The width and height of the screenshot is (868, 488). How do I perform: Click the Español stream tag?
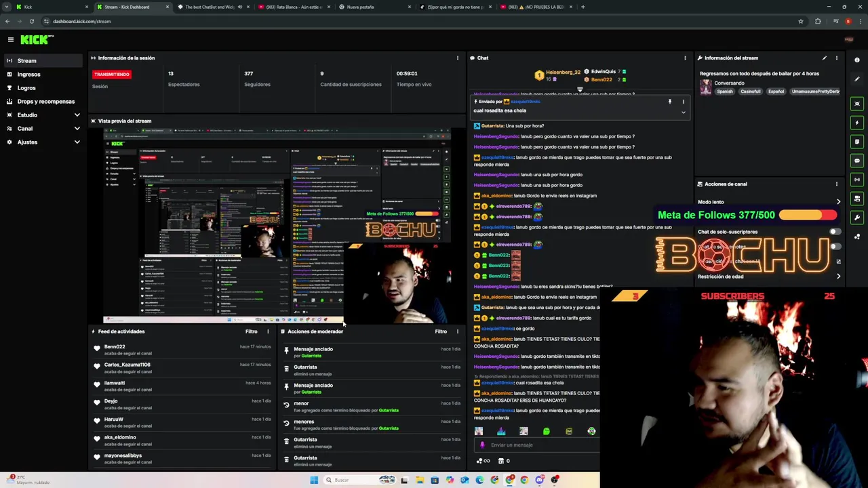[776, 91]
